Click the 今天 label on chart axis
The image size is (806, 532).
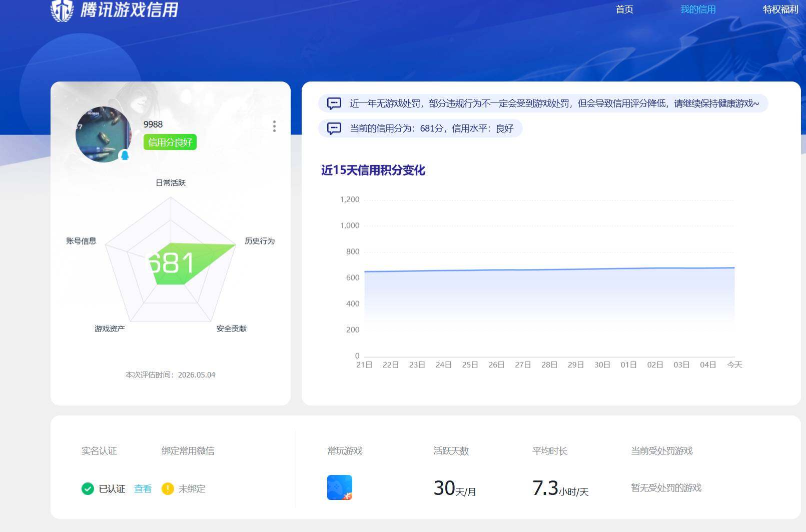[x=734, y=364]
